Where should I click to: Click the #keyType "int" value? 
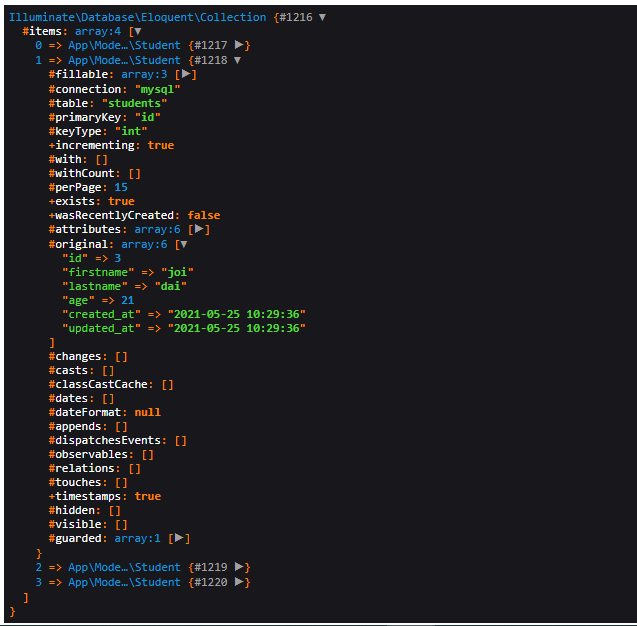pyautogui.click(x=131, y=131)
